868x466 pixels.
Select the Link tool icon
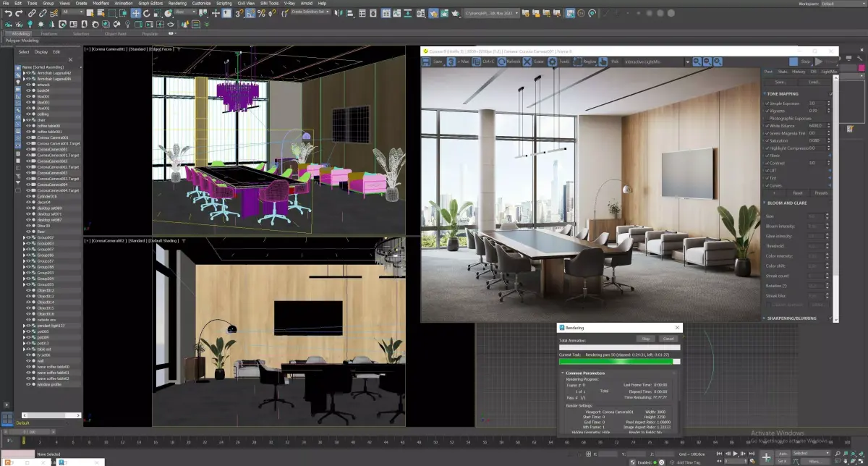(x=32, y=14)
